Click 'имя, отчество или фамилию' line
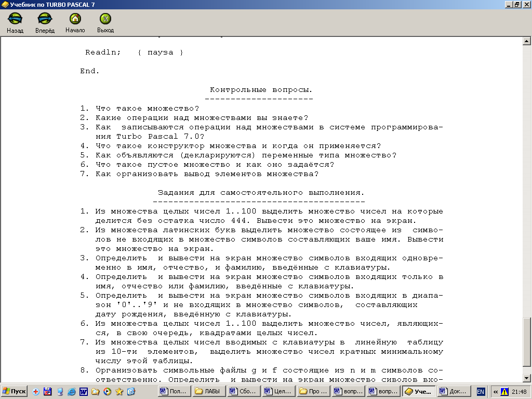Image resolution: width=532 pixels, height=399 pixels. point(224,286)
